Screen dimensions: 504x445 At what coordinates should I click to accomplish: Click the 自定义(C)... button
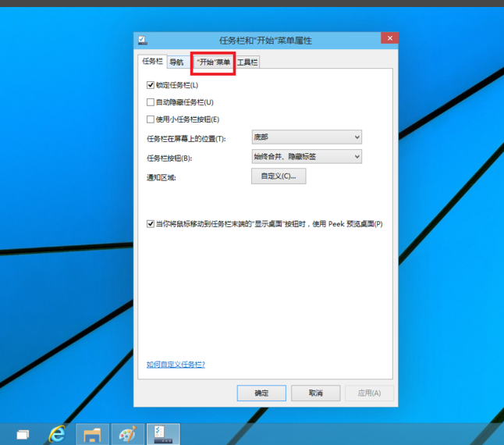pos(278,176)
